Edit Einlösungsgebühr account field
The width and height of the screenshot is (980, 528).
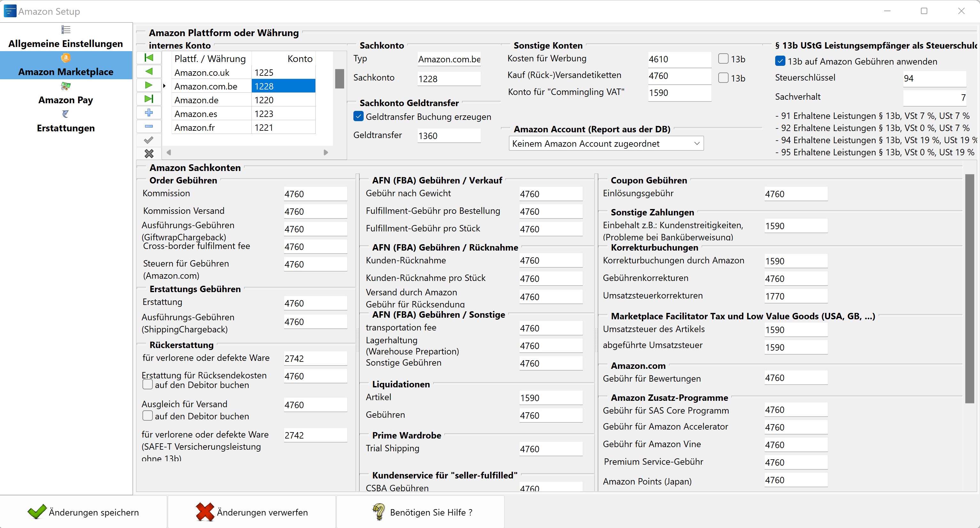coord(796,194)
